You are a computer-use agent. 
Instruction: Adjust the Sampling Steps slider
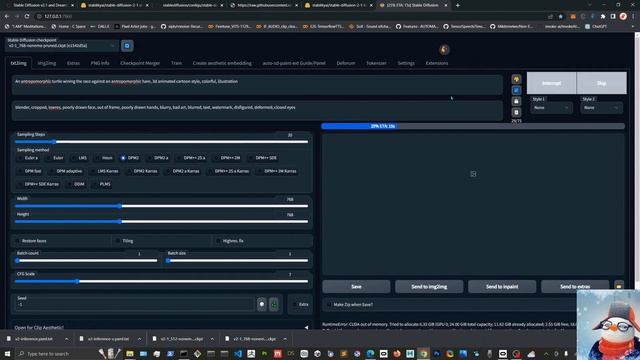point(161,142)
